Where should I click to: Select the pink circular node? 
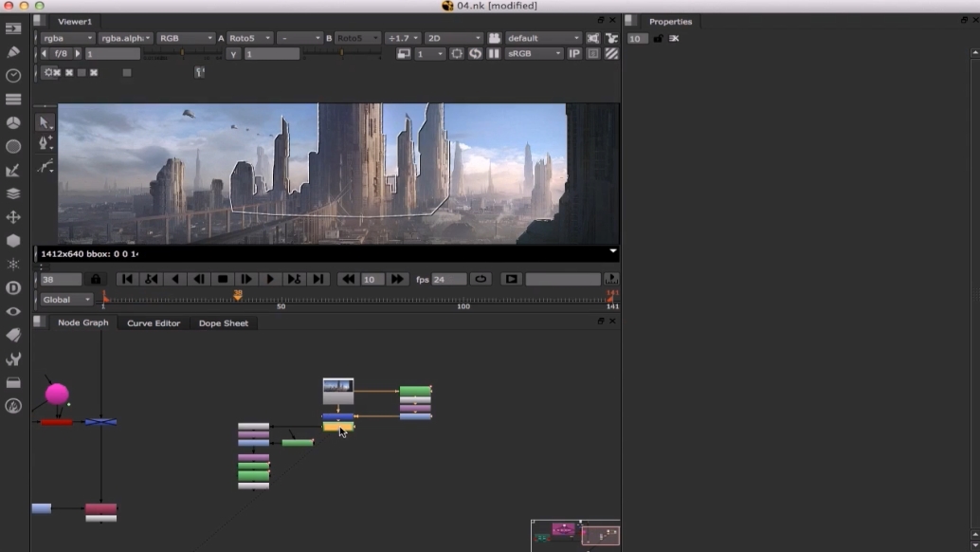[57, 394]
